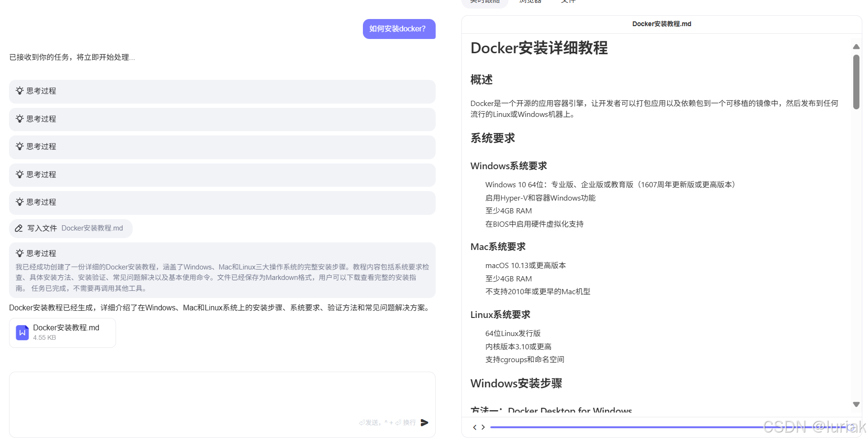Image resolution: width=868 pixels, height=442 pixels.
Task: Click the pencil icon on 写入文件 chip
Action: (x=19, y=228)
